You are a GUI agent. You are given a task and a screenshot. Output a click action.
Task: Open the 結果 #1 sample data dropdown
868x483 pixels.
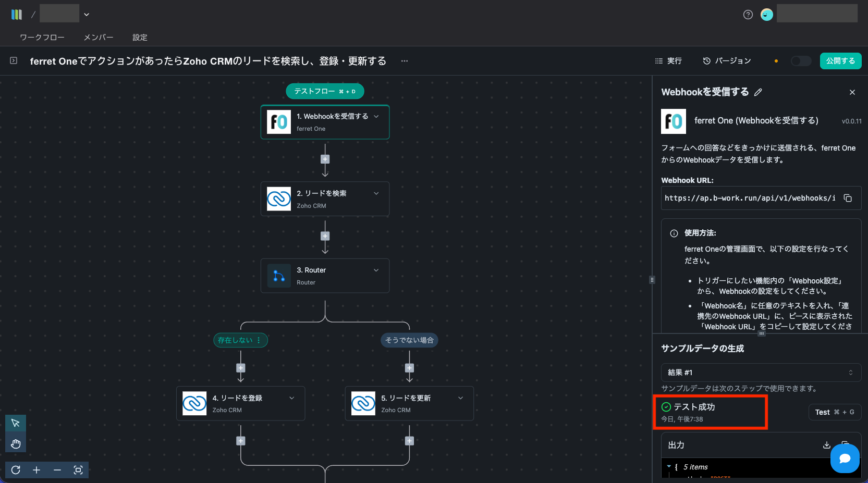point(761,373)
